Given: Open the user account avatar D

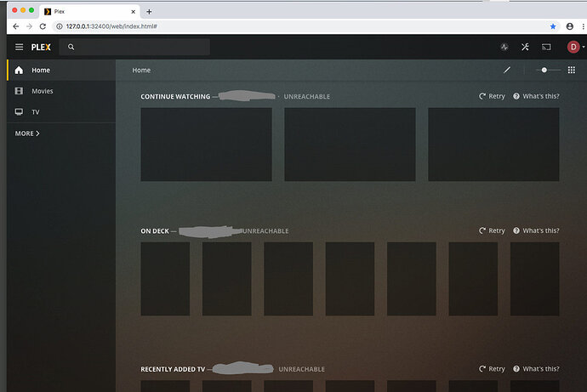Looking at the screenshot, I should (573, 47).
